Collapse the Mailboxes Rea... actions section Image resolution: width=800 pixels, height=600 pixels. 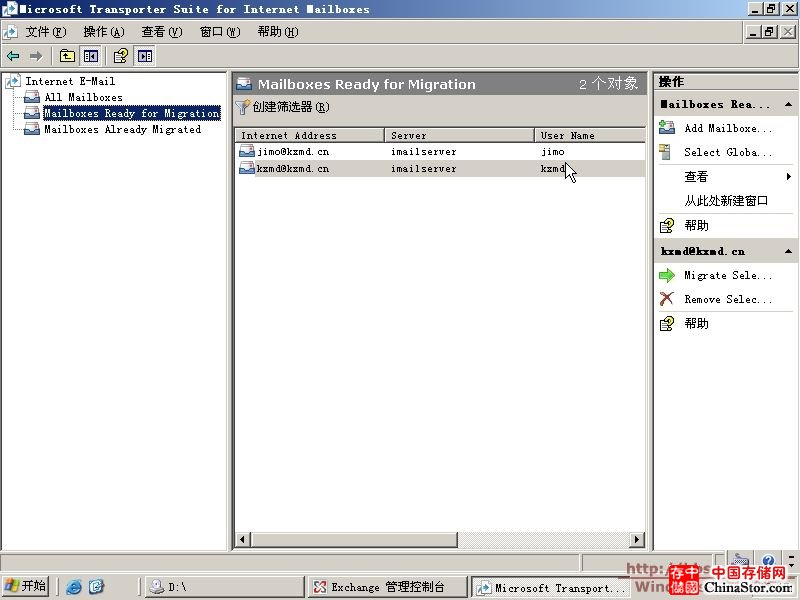pyautogui.click(x=788, y=104)
